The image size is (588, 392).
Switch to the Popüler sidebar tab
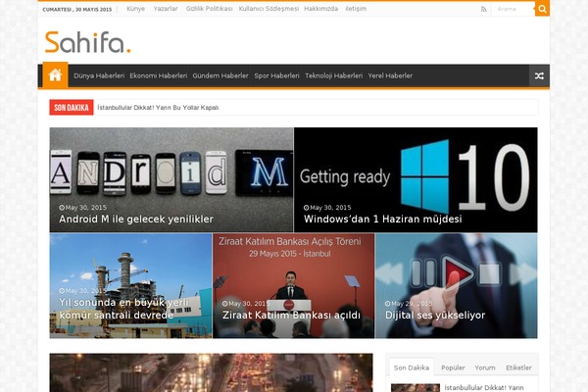coord(453,367)
